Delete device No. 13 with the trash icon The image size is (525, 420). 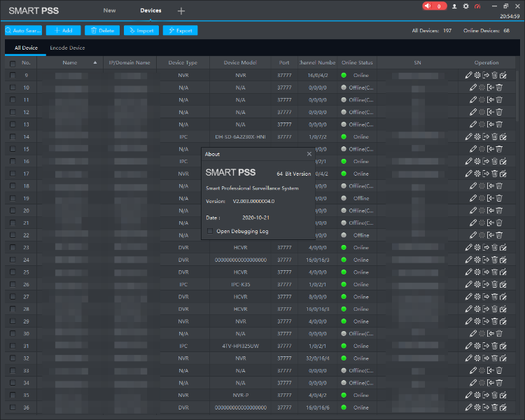(x=499, y=125)
